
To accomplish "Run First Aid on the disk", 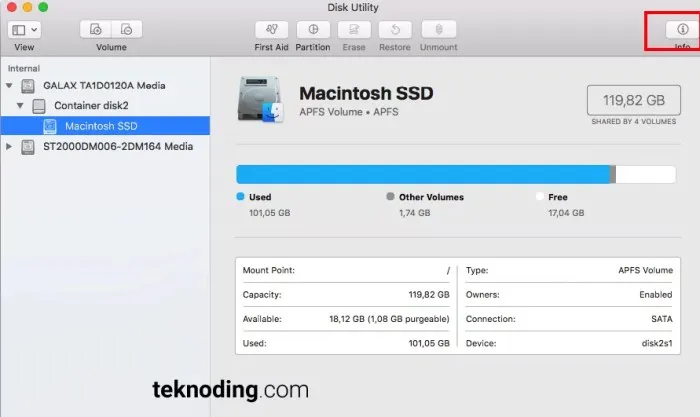I will click(x=271, y=30).
